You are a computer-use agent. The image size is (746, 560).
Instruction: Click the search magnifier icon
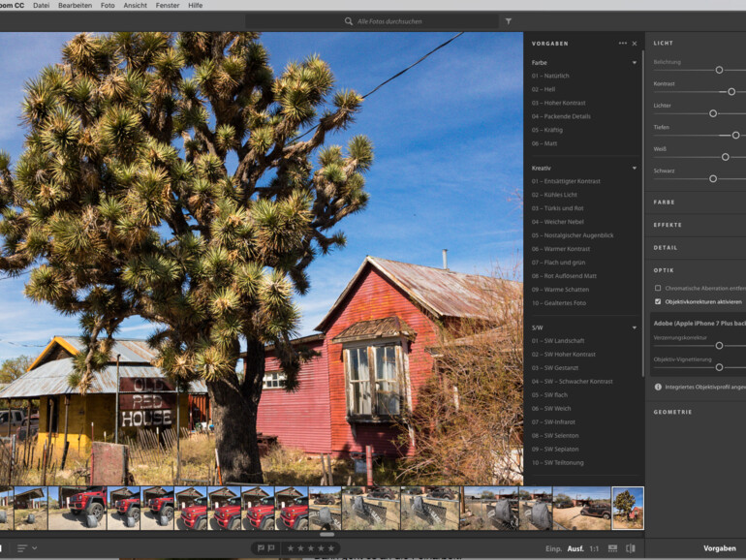click(348, 21)
